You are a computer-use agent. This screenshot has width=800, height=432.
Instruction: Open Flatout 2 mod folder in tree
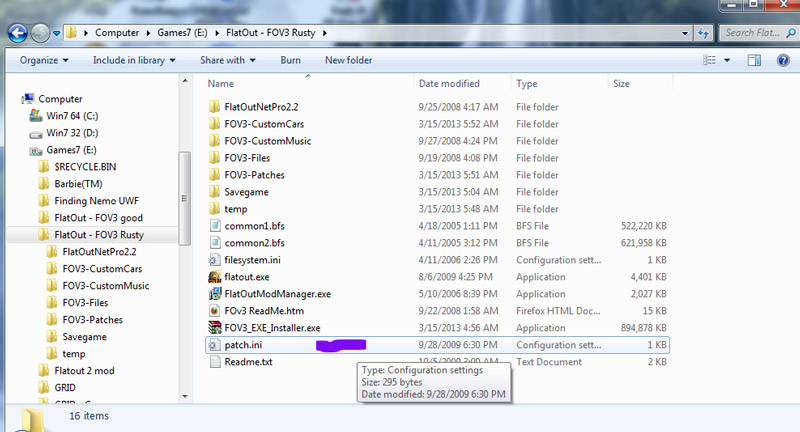click(x=84, y=371)
